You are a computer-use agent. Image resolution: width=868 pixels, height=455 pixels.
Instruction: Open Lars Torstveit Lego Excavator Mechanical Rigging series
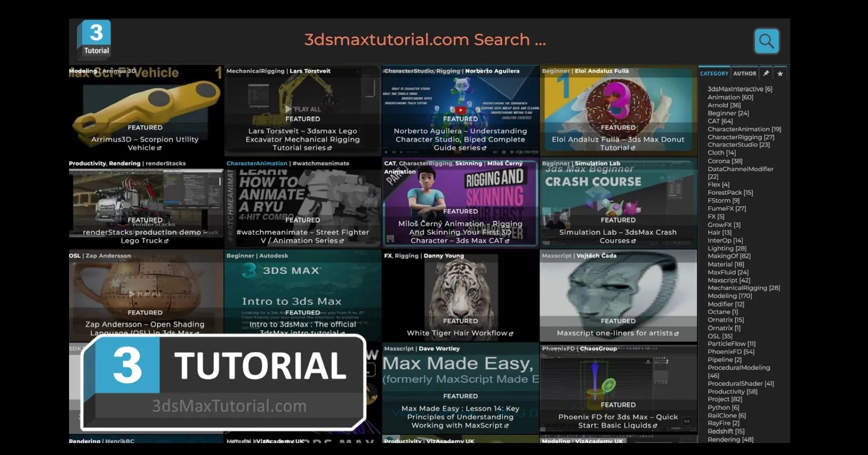(x=302, y=139)
